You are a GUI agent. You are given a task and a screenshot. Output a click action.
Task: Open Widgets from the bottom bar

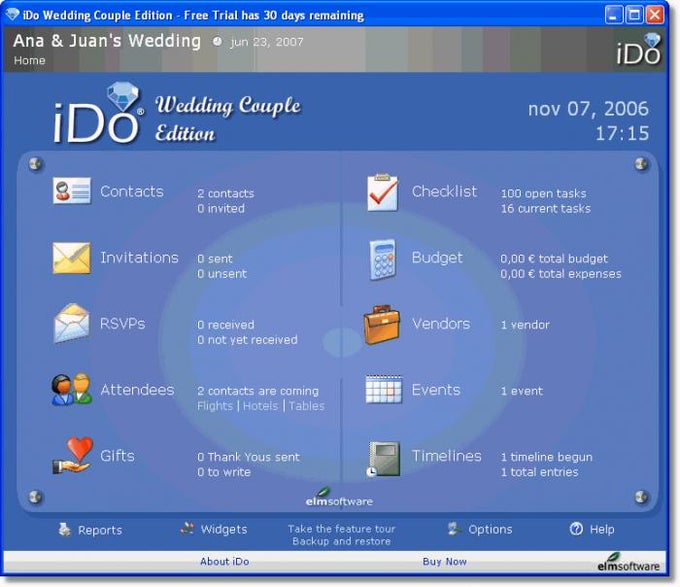tap(224, 529)
